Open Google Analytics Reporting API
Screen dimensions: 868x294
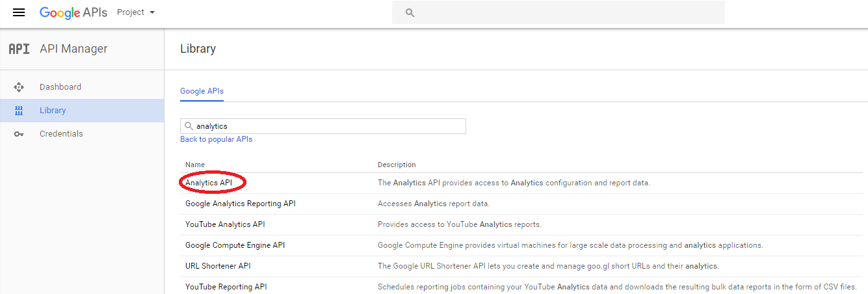(241, 204)
